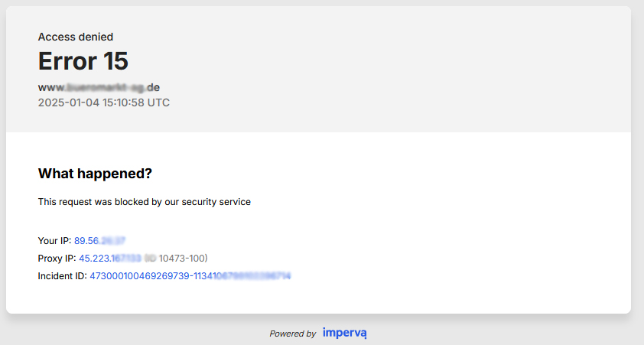The height and width of the screenshot is (345, 644).
Task: Click the 'This request was blocked' phrase
Action: (x=90, y=202)
